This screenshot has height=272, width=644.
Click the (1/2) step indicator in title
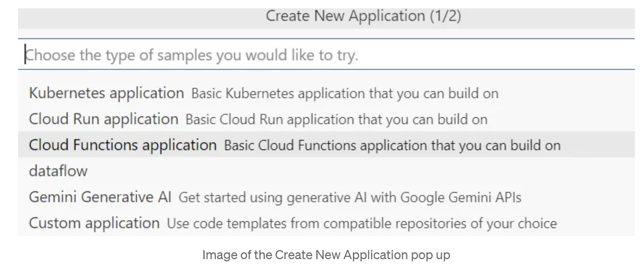coord(445,16)
